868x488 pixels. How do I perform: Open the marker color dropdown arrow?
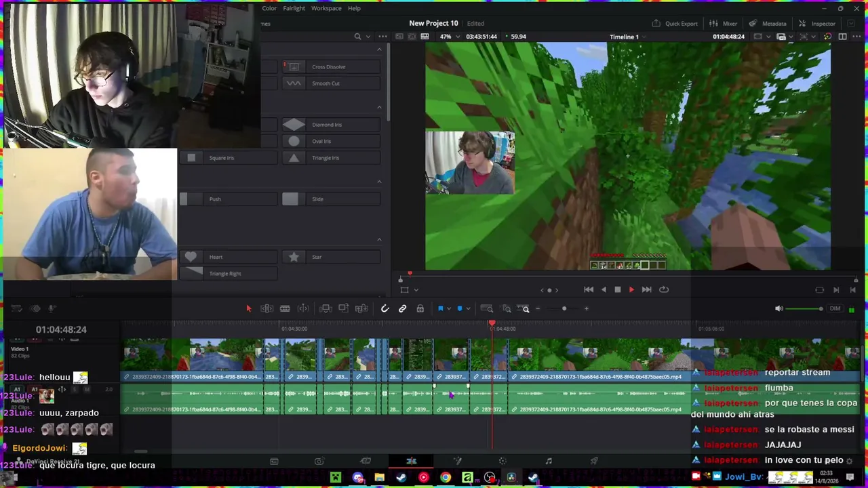468,309
